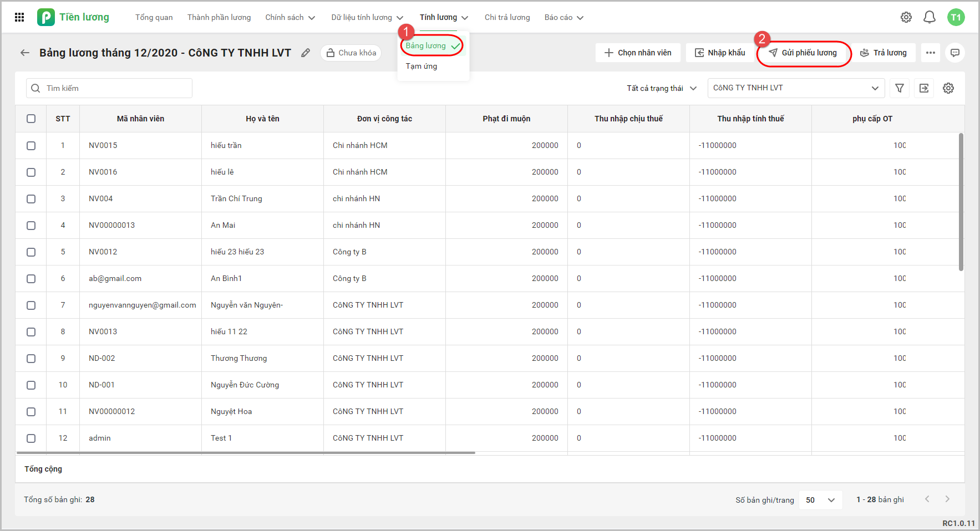Go to the 'Tổng quan' tab

pos(154,17)
